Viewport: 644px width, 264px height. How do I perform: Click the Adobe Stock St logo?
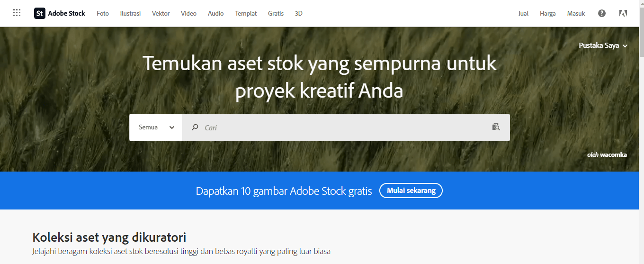coord(40,13)
